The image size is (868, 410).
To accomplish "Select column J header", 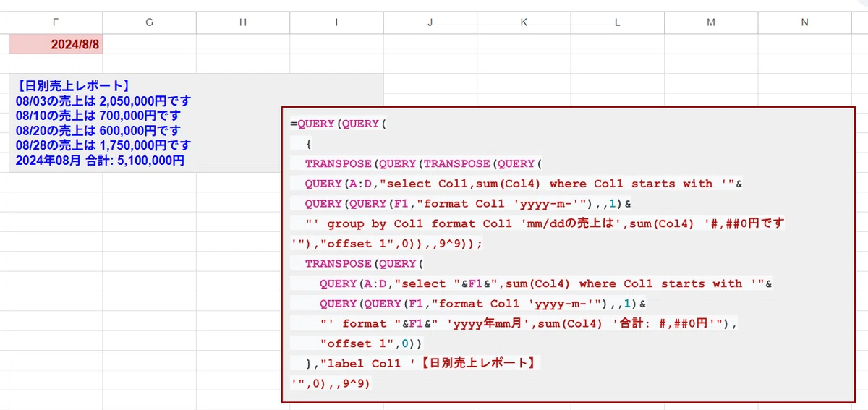I will pyautogui.click(x=430, y=22).
